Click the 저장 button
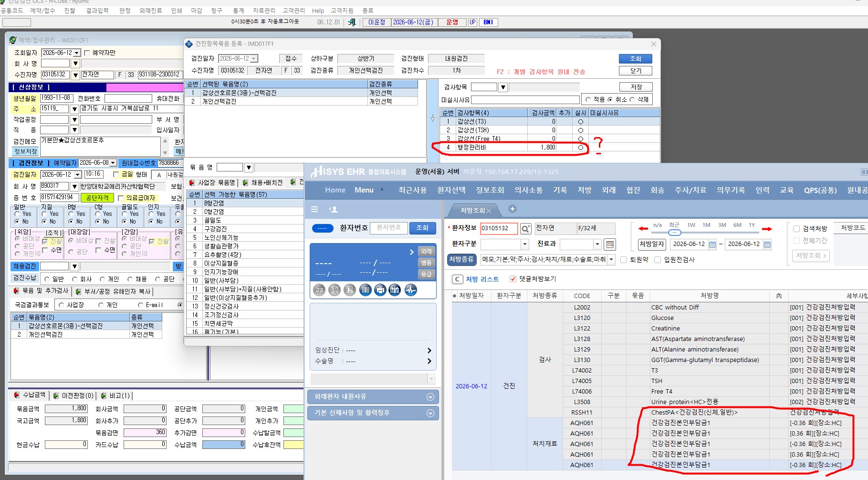Screen dimensions: 868x480 [635, 87]
